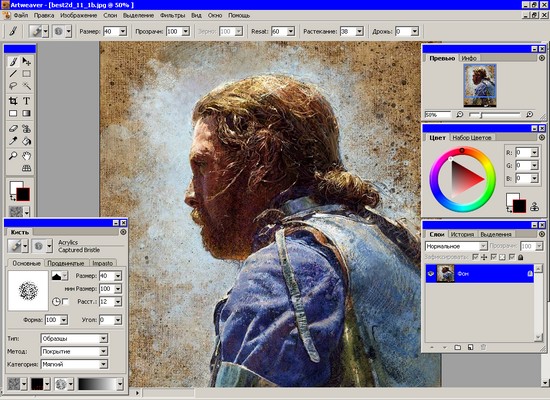Switch to the Продвинутые brush tab

66,263
